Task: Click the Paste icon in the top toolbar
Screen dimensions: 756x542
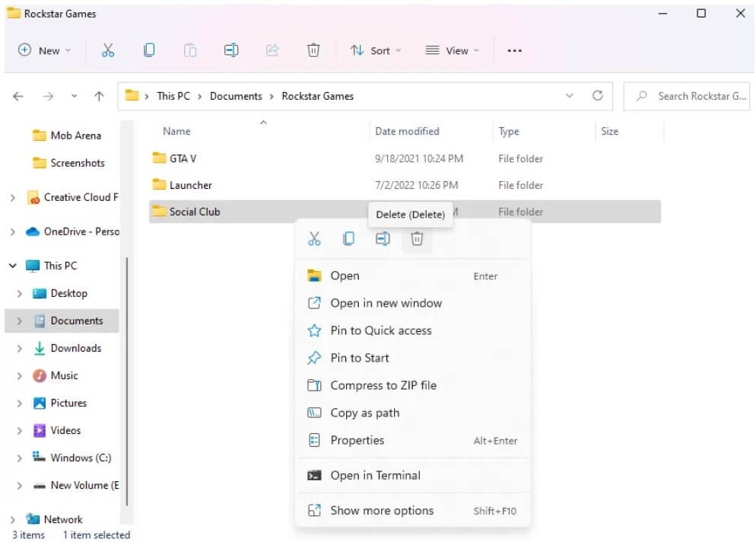Action: (190, 50)
